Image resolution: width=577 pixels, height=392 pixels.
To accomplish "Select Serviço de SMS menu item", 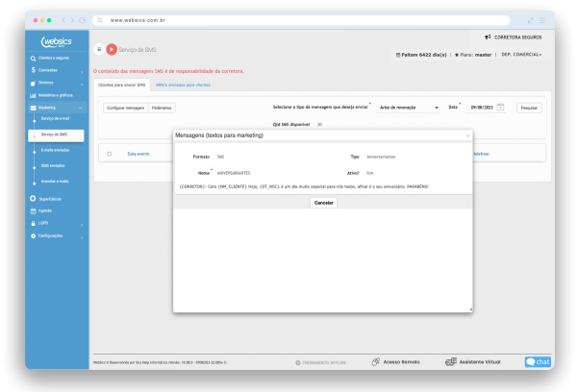I will tap(56, 135).
